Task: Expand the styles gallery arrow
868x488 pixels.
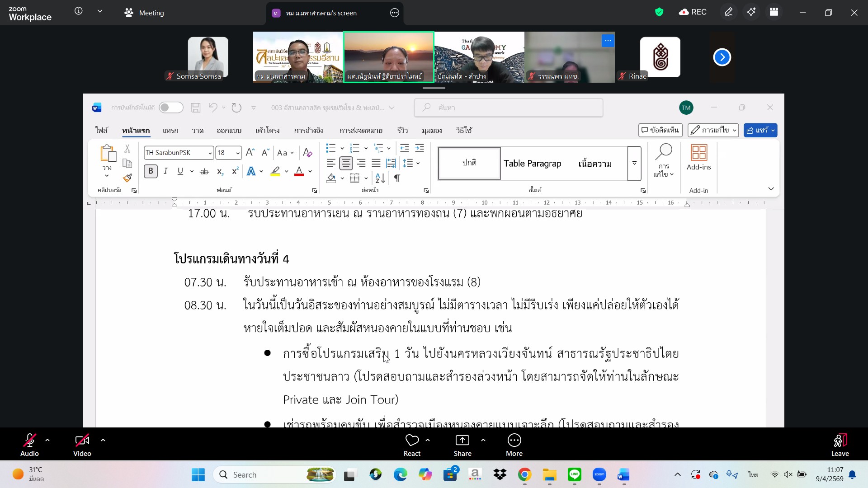Action: pyautogui.click(x=634, y=164)
